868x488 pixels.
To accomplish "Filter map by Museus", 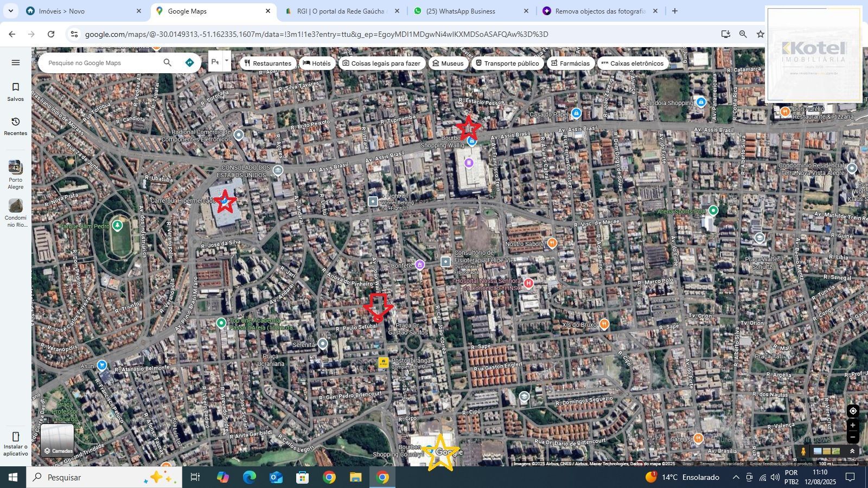I will tap(448, 63).
